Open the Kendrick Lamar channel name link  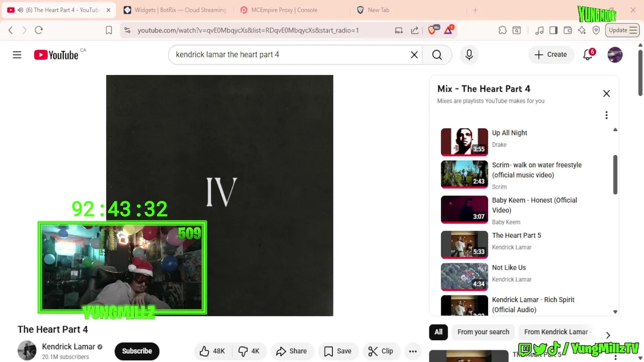click(68, 346)
